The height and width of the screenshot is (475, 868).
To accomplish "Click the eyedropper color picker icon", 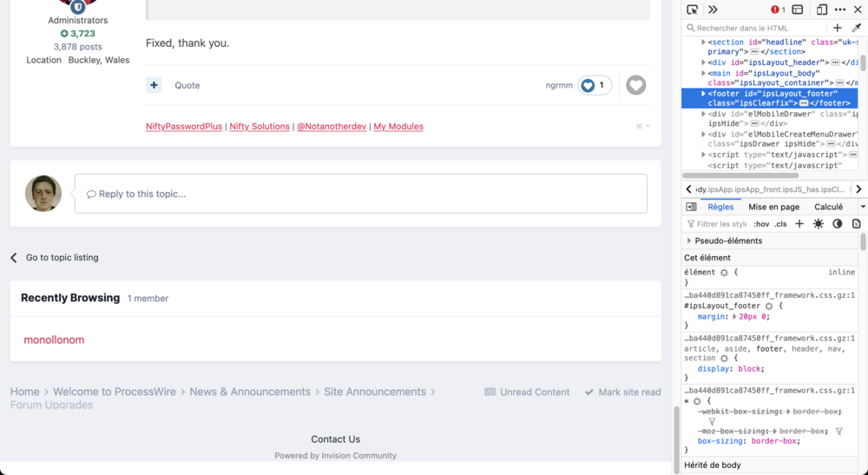I will point(856,28).
